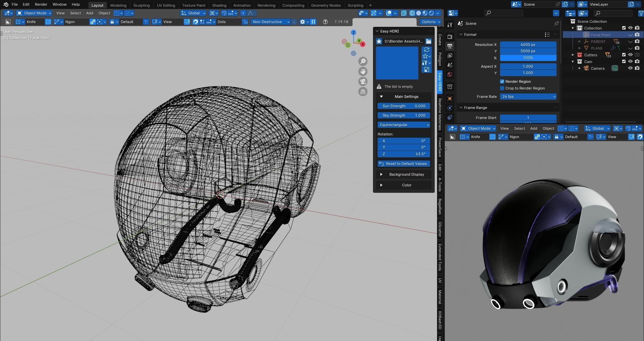Toggle render camera icon for Focal Point

(x=637, y=35)
